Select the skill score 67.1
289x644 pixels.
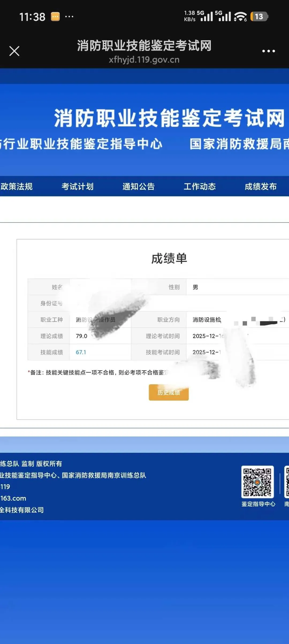coord(81,352)
